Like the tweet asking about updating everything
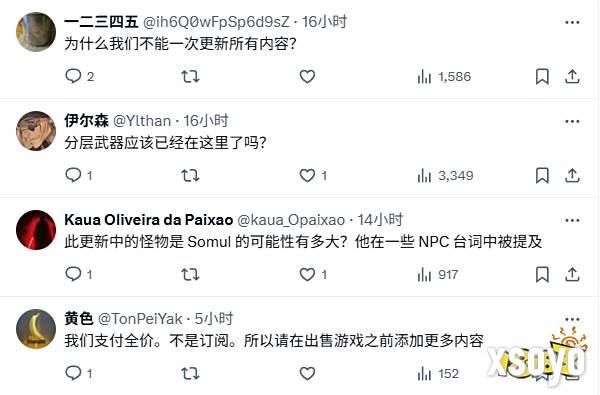 (307, 76)
